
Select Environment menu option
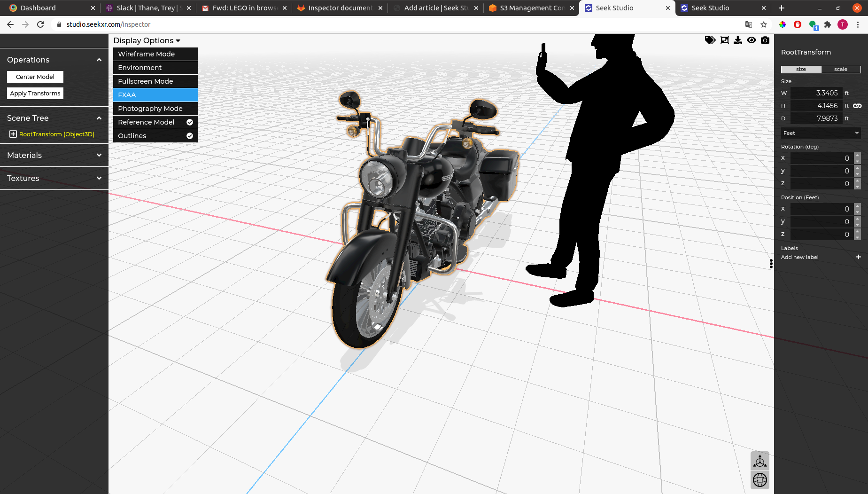(x=155, y=68)
